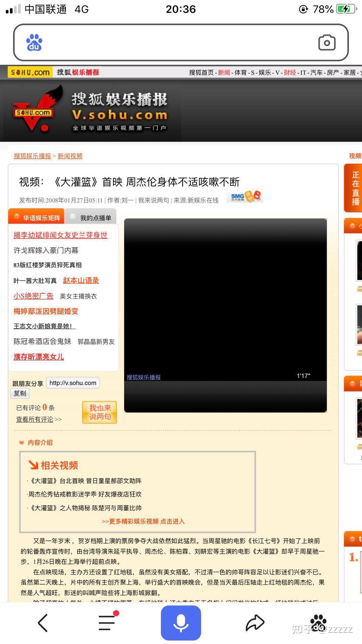This screenshot has width=362, height=644.
Task: Click the 正在直播 orange side tab
Action: tap(354, 188)
